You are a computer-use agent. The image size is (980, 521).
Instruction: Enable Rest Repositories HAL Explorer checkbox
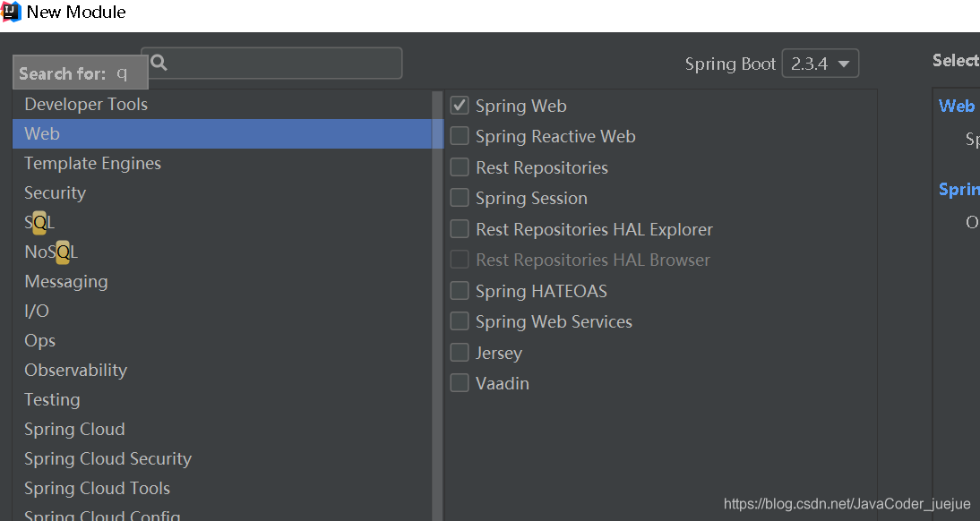point(460,228)
